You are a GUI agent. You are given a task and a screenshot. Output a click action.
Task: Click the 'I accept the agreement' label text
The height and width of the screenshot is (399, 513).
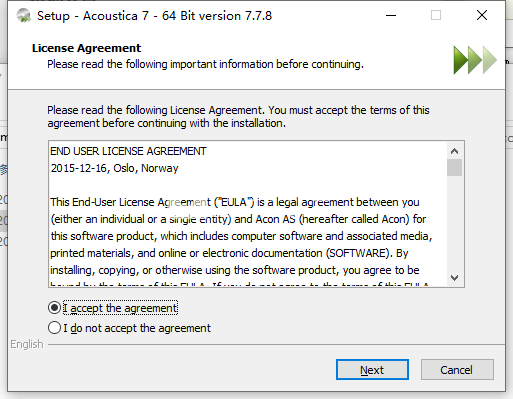tap(120, 308)
